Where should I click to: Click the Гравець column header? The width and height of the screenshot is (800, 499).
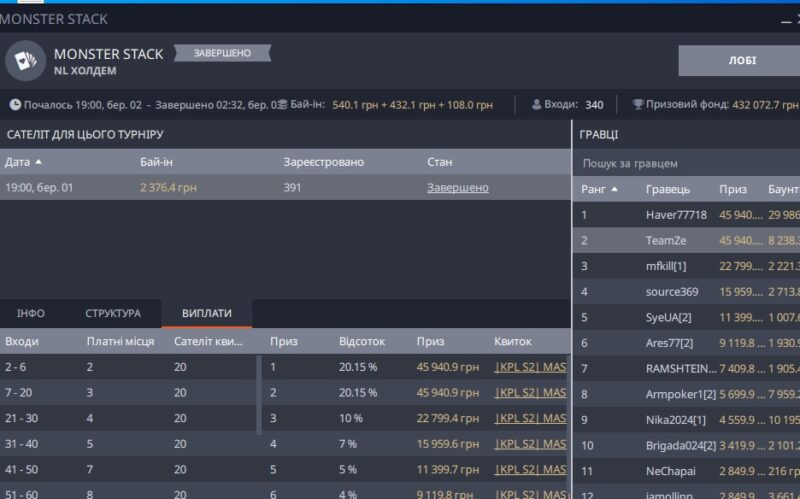[x=667, y=189]
